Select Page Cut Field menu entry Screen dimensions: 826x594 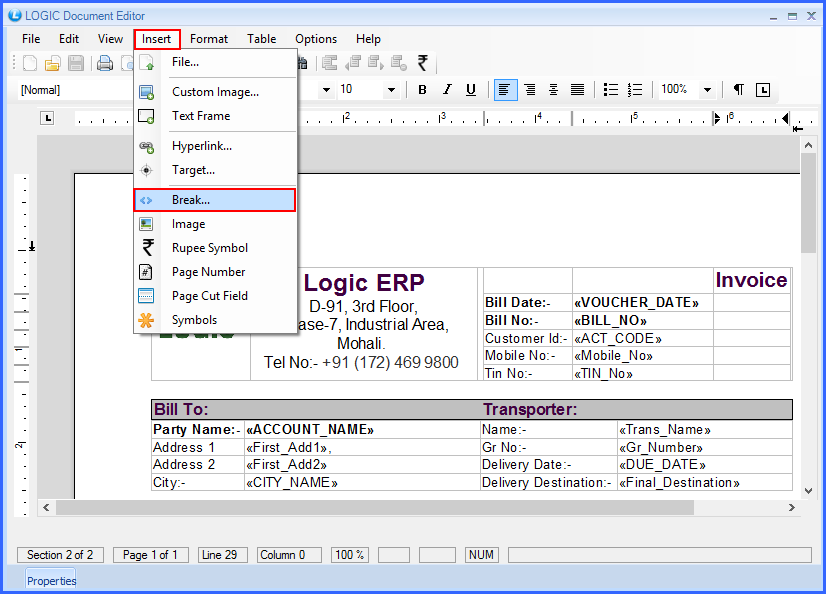coord(215,296)
